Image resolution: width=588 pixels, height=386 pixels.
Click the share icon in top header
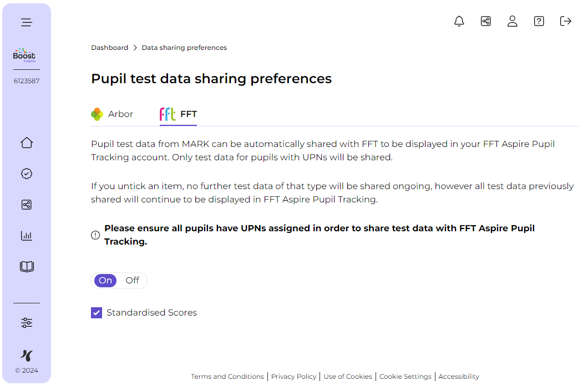pyautogui.click(x=485, y=21)
